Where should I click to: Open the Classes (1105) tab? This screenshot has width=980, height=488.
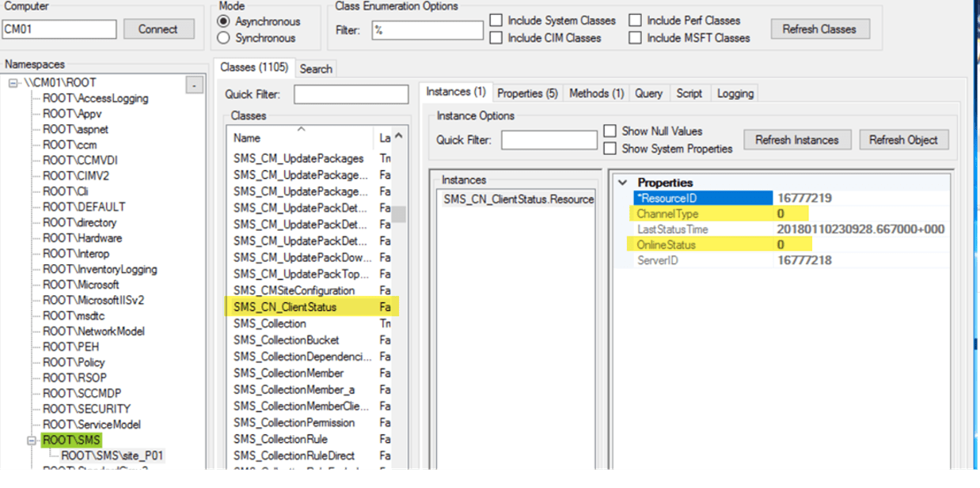point(254,68)
